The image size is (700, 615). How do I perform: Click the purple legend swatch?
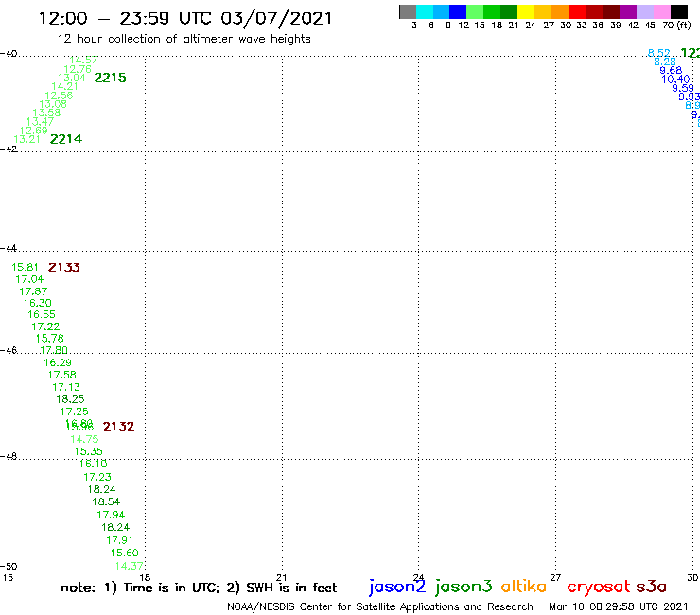628,11
